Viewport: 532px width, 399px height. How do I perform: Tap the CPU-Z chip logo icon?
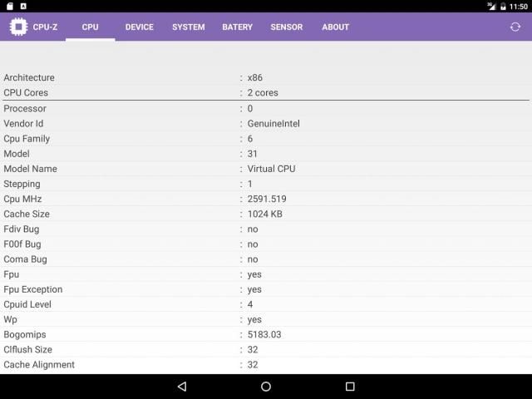18,27
